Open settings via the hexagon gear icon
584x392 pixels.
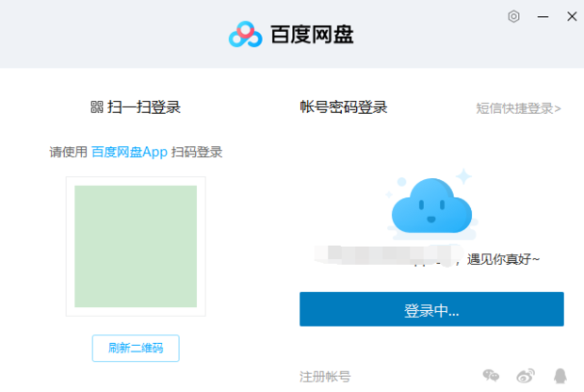point(513,16)
